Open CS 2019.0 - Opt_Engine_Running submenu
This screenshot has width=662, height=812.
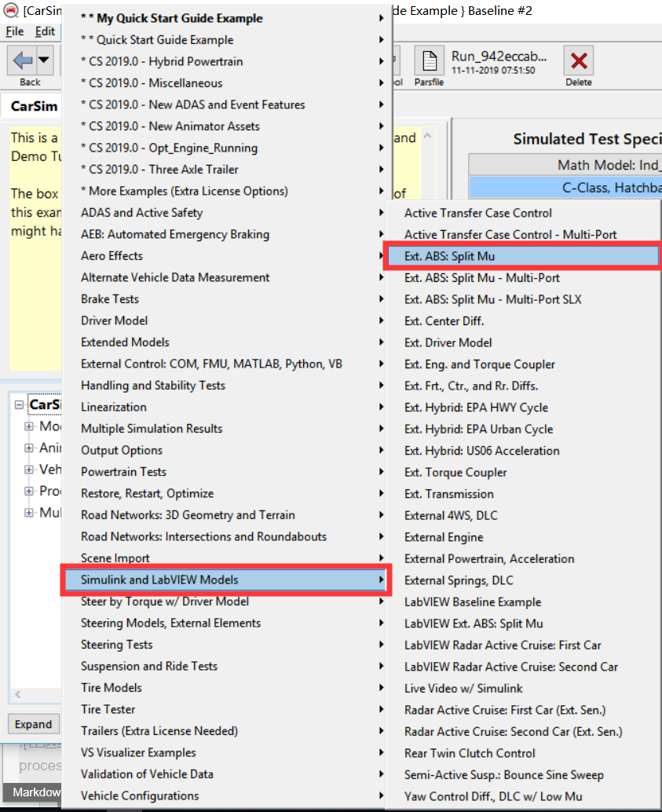tap(227, 148)
